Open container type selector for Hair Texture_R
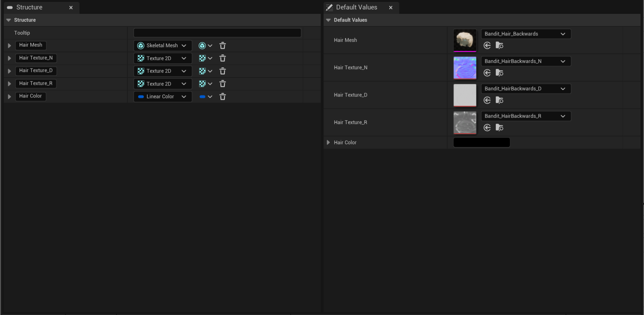 tap(206, 84)
